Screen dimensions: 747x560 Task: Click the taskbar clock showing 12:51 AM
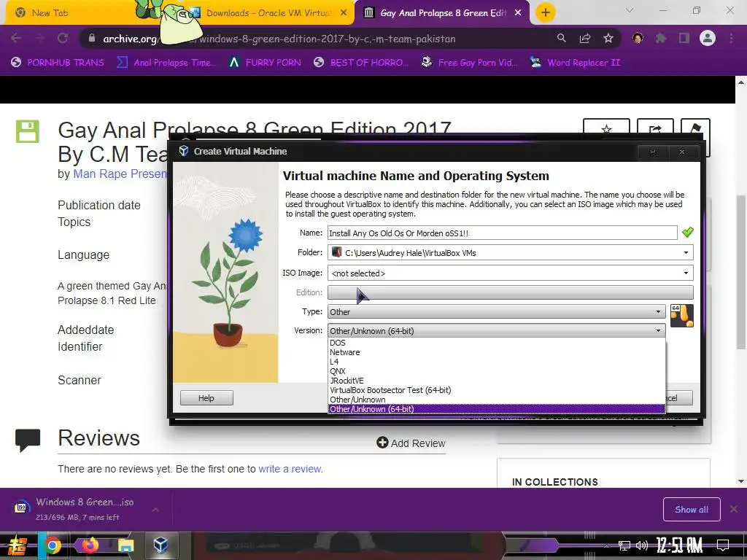point(679,545)
